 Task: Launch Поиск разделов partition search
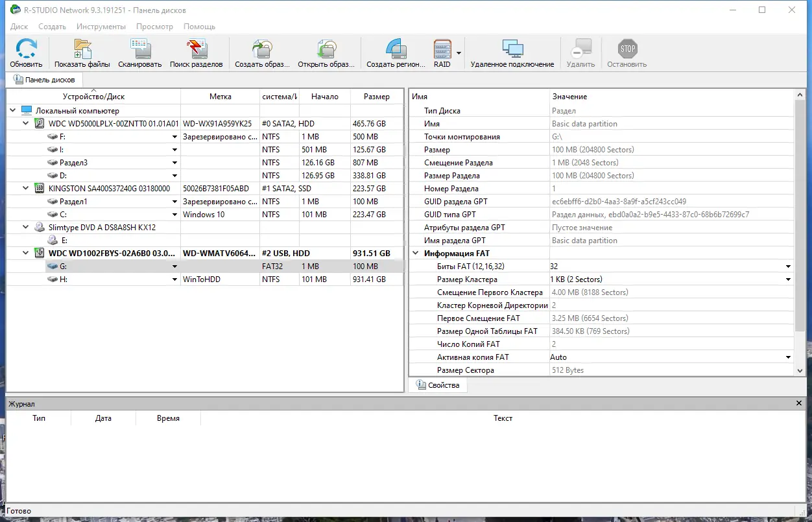(197, 52)
